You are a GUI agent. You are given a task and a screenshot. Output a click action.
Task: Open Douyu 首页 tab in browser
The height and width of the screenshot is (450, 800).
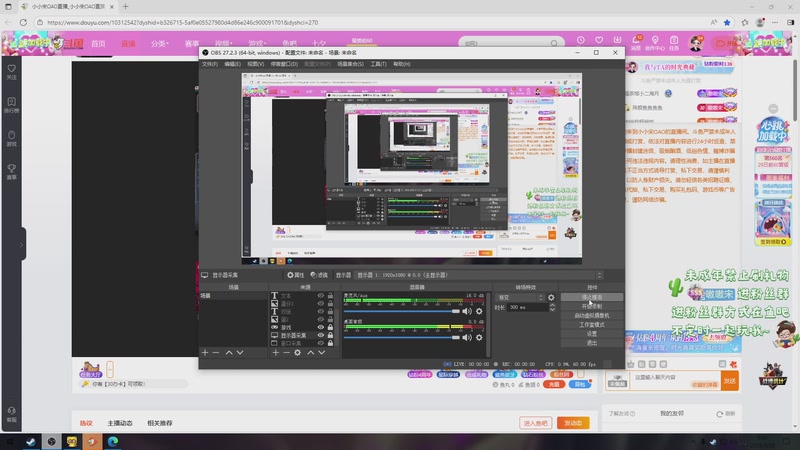pyautogui.click(x=98, y=44)
